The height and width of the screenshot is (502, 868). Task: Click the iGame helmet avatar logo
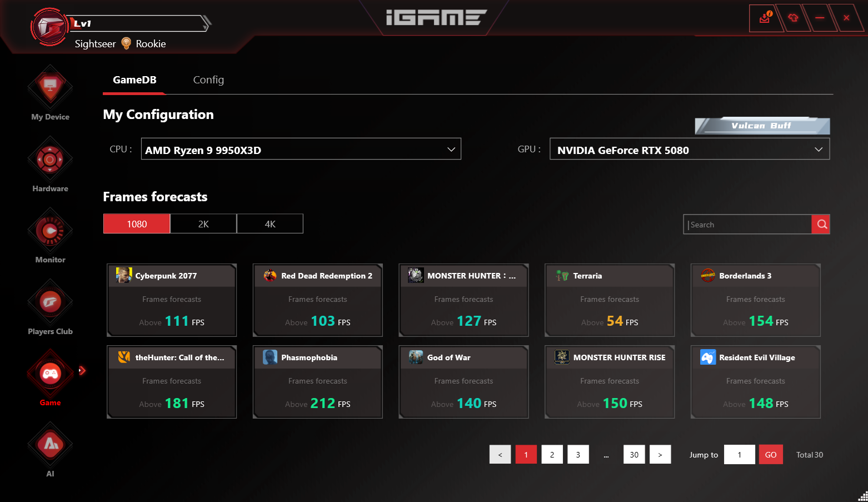49,26
